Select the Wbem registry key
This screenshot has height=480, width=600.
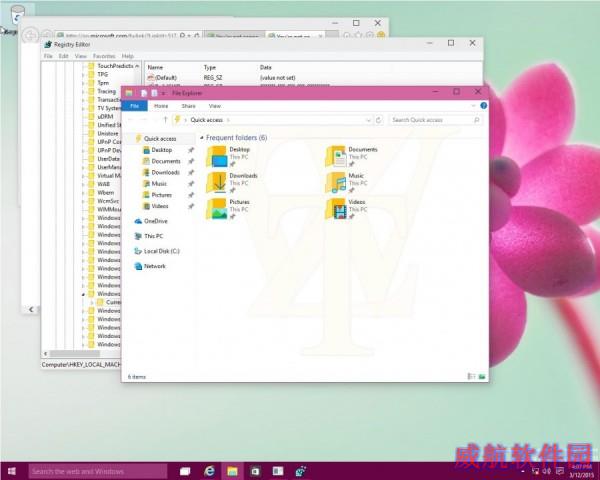point(106,193)
